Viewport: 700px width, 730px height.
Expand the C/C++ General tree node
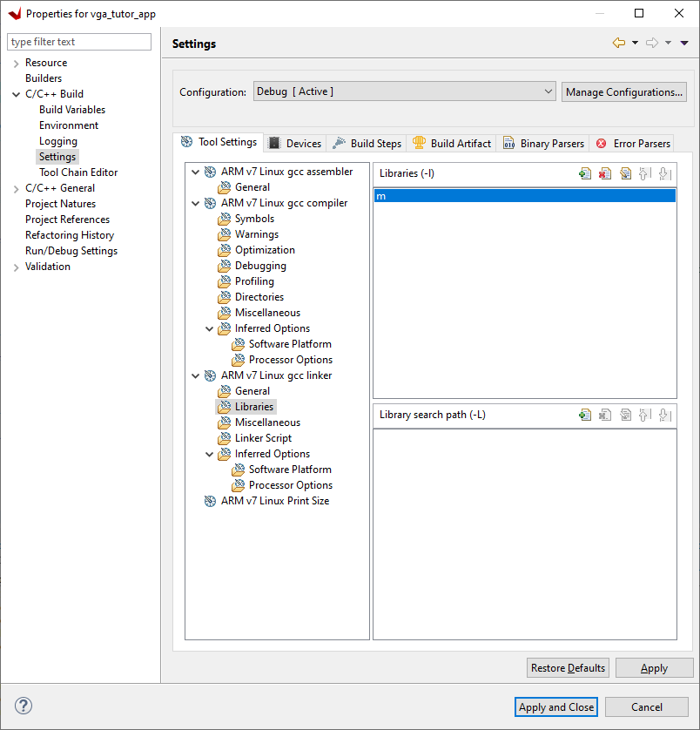click(17, 188)
